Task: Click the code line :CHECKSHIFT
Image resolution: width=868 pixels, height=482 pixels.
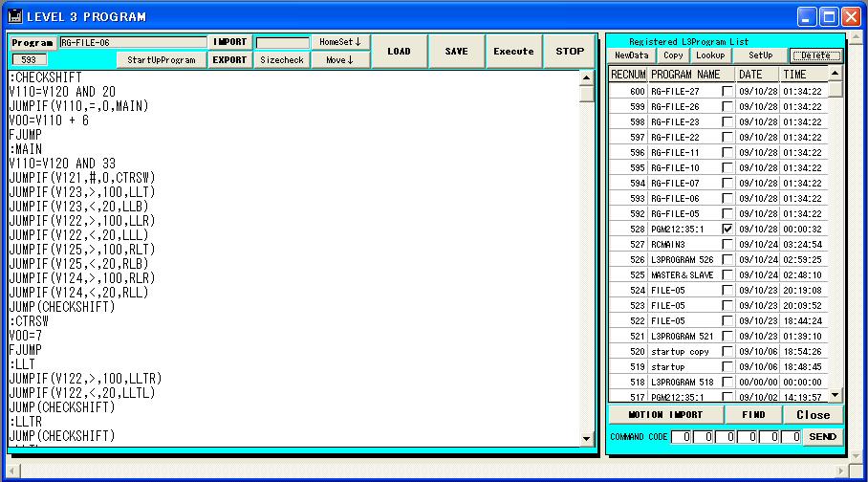Action: coord(45,77)
